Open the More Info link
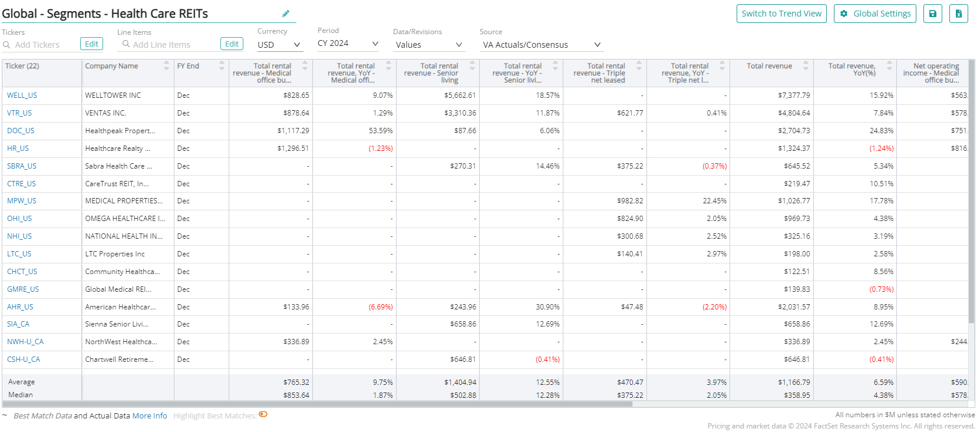 150,415
